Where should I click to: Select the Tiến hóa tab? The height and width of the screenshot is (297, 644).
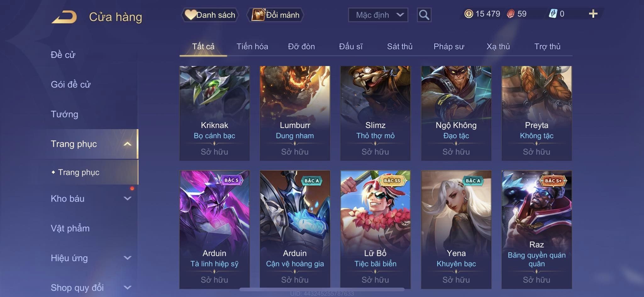[x=252, y=46]
